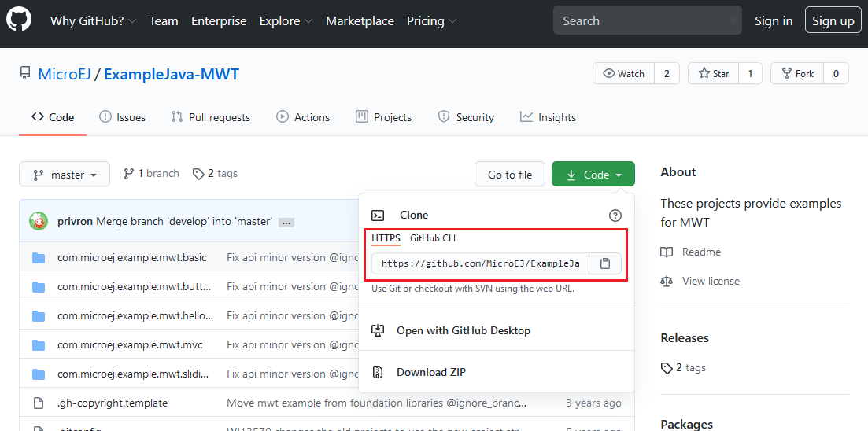Fork the repository
The height and width of the screenshot is (431, 868).
796,73
